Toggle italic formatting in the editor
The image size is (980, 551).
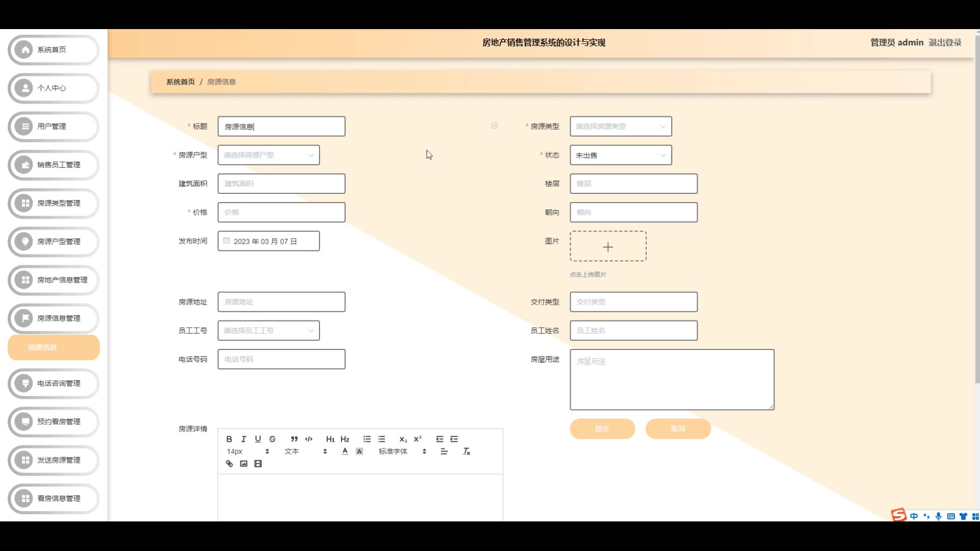(x=243, y=439)
